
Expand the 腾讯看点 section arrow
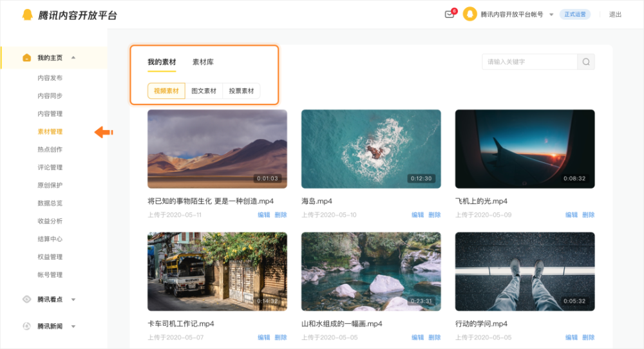point(73,299)
